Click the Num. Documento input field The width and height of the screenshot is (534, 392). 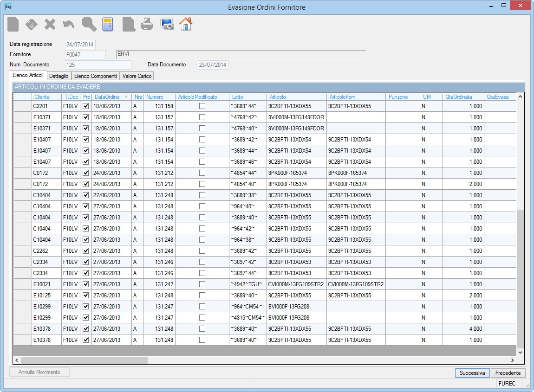point(98,64)
